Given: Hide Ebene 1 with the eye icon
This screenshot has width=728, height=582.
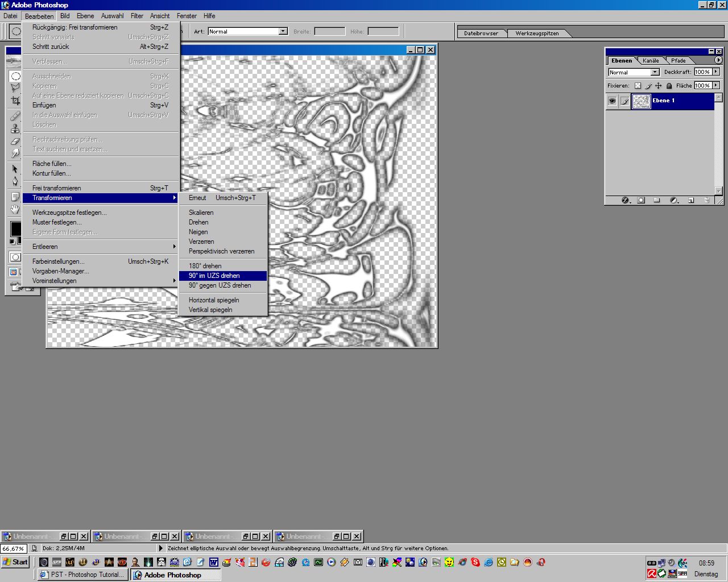Looking at the screenshot, I should pos(612,101).
